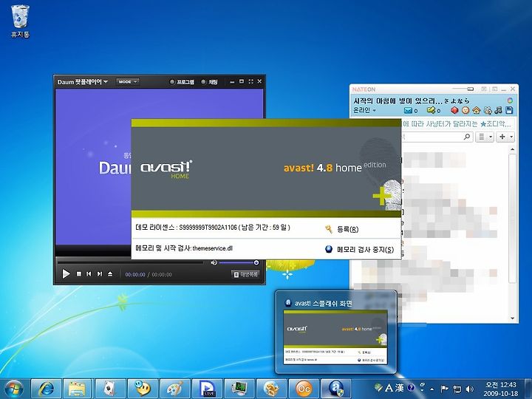Toggle the IME A language mode indicator

pyautogui.click(x=389, y=387)
